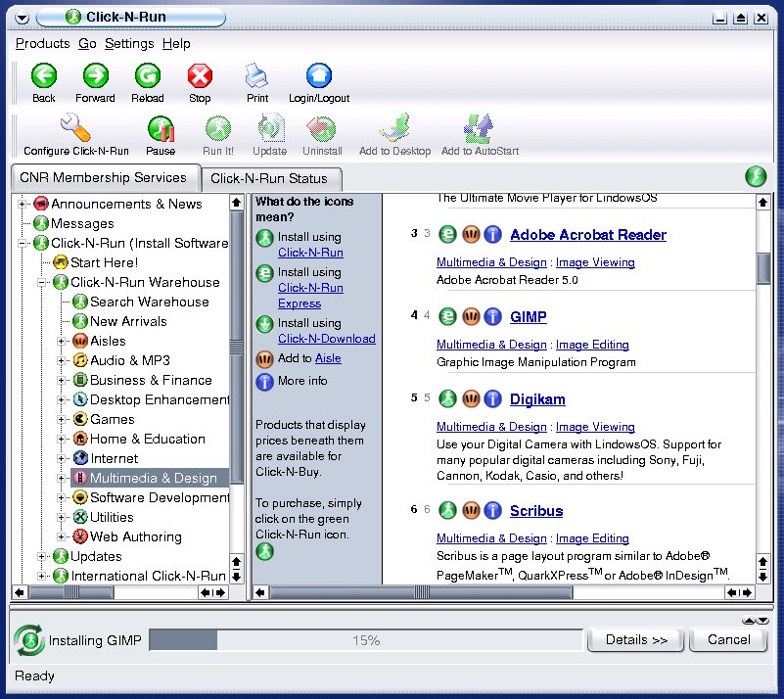Go back with the Back toolbar icon
The height and width of the screenshot is (699, 784).
pyautogui.click(x=44, y=76)
